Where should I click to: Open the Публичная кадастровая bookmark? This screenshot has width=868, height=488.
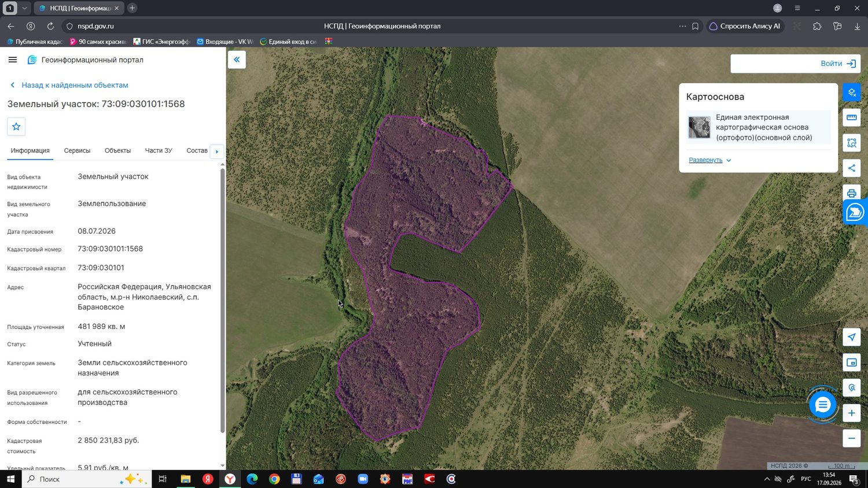click(x=35, y=42)
